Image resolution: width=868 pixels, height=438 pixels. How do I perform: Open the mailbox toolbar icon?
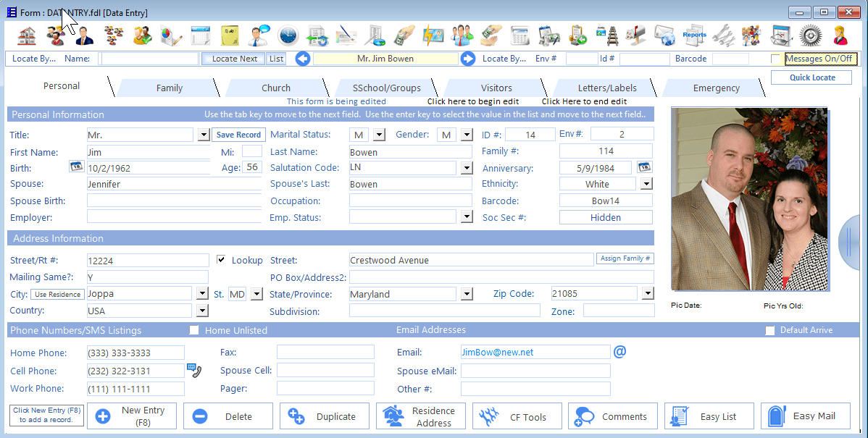coord(635,36)
